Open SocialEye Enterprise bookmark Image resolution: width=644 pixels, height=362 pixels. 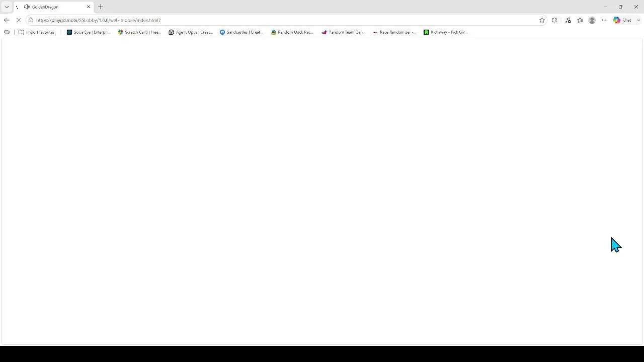pyautogui.click(x=89, y=32)
